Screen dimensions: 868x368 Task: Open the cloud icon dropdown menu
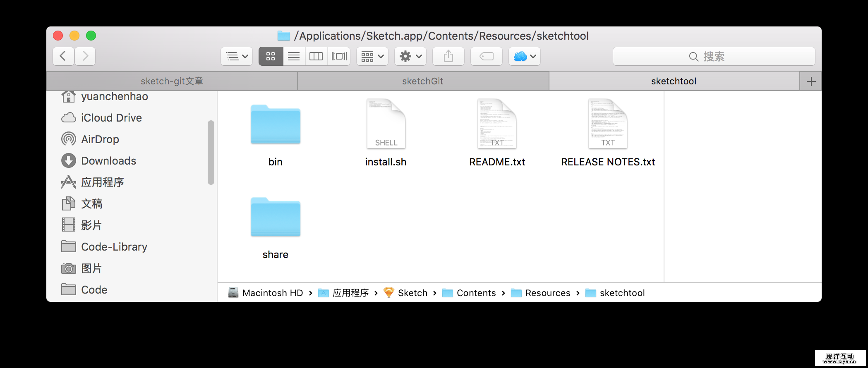[524, 56]
